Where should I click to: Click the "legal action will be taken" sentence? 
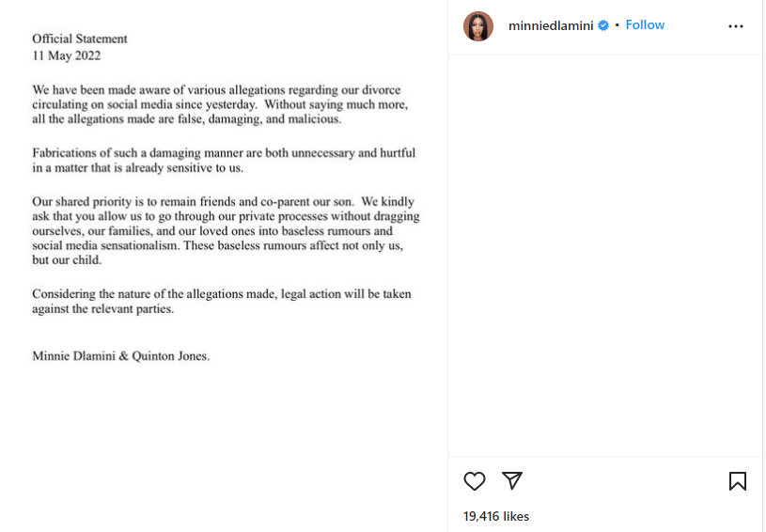pos(346,293)
